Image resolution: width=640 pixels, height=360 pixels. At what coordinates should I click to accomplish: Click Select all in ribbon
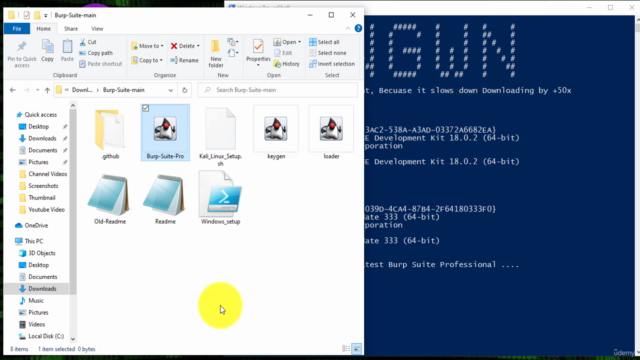click(x=324, y=42)
